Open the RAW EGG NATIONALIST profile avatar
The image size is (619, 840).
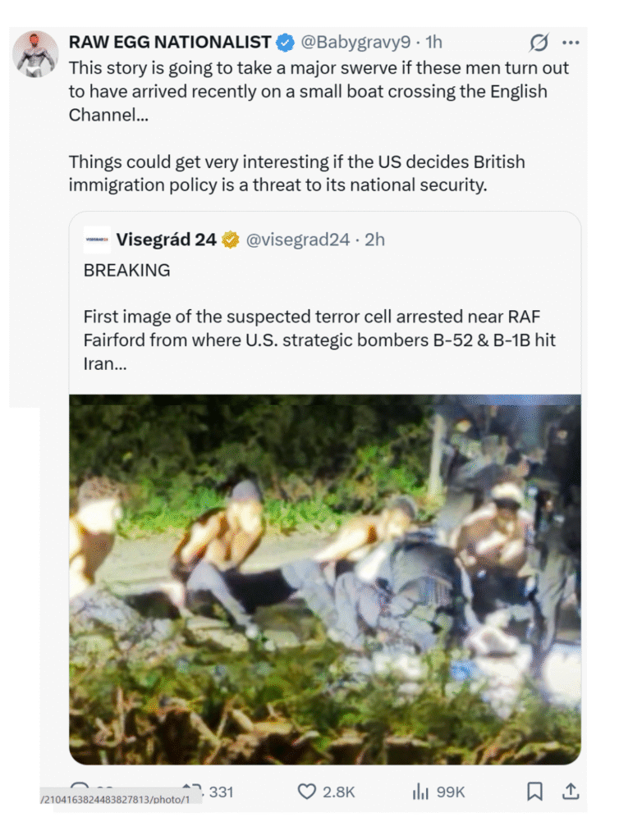coord(35,55)
